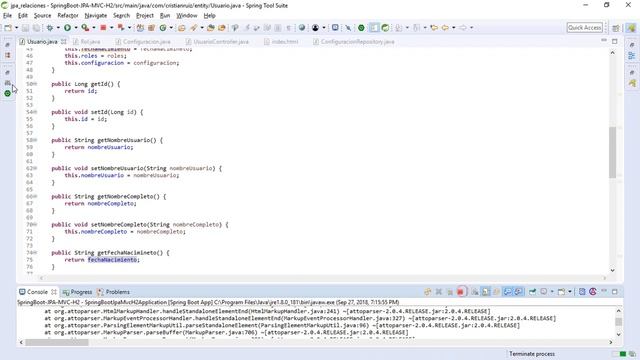Click the green Spring Boot dashboard icon
640x360 pixels.
coord(361,28)
